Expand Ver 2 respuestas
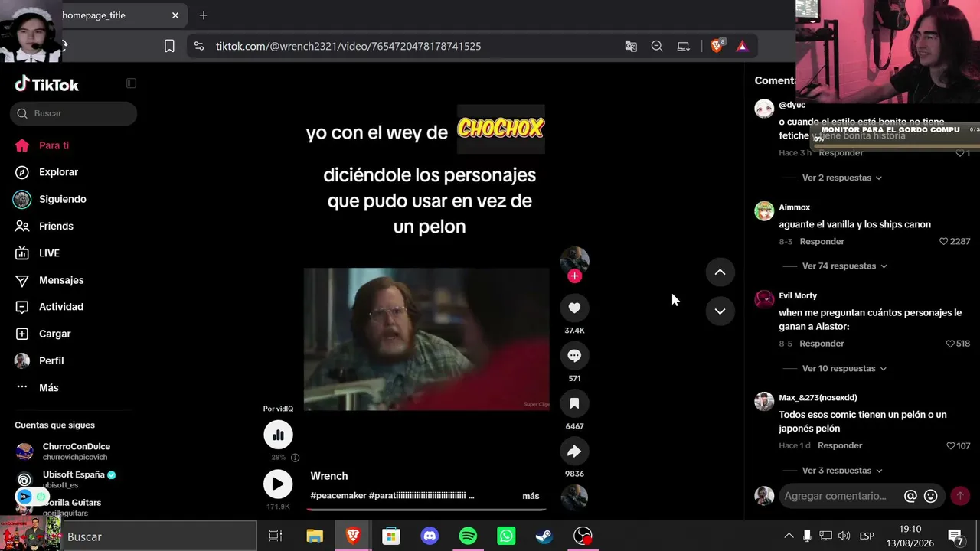Screen dimensions: 980x551 point(841,178)
